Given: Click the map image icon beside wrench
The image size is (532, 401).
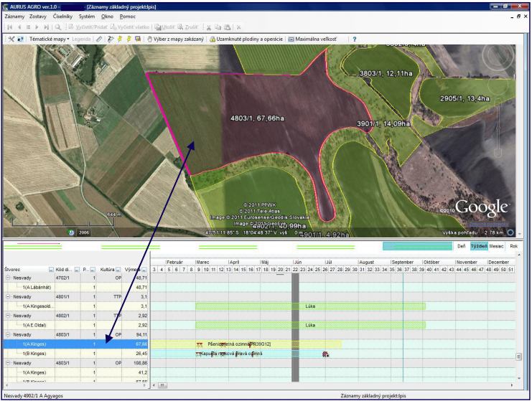Looking at the screenshot, I should [x=20, y=39].
